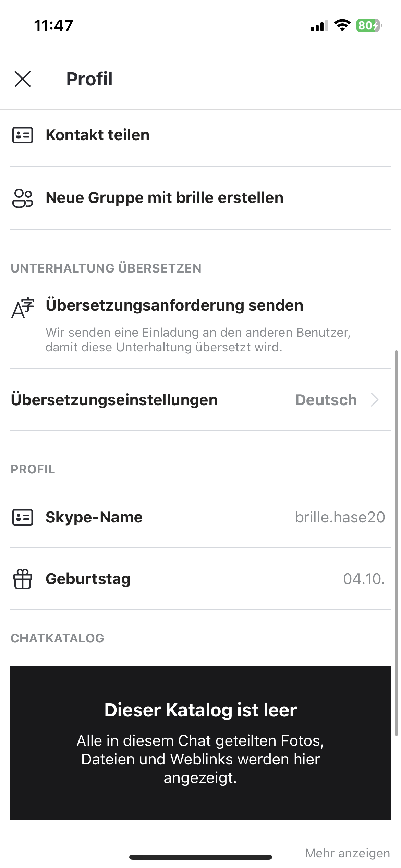The height and width of the screenshot is (868, 401).
Task: Tap the cellular signal bars icon
Action: coord(319,26)
